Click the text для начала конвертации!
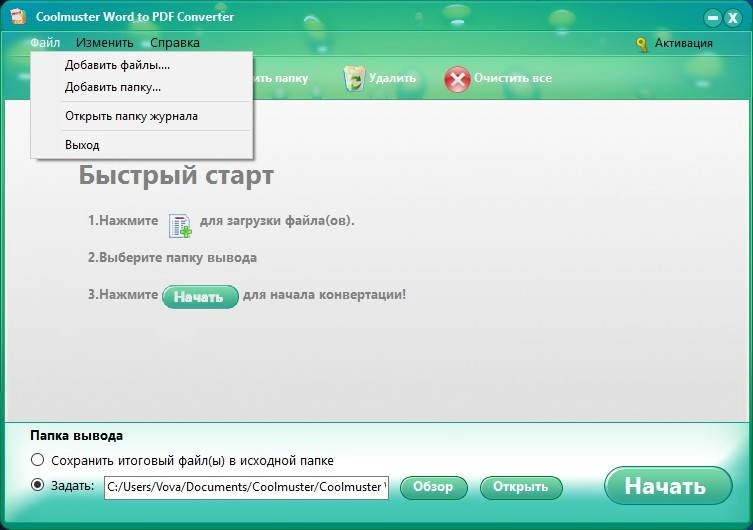 coord(325,294)
